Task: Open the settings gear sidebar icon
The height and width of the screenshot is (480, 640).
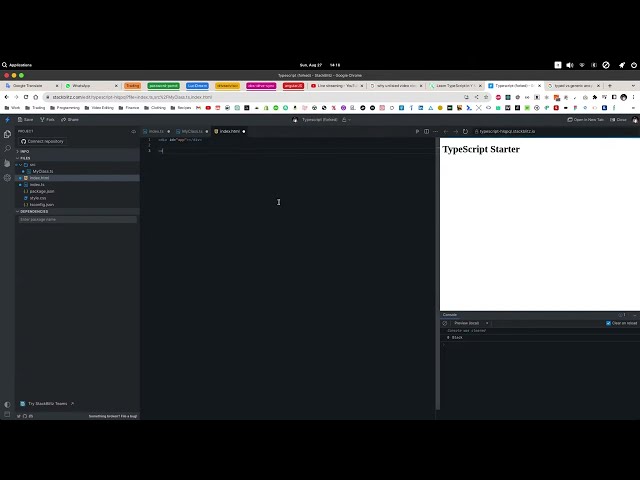Action: point(7,178)
